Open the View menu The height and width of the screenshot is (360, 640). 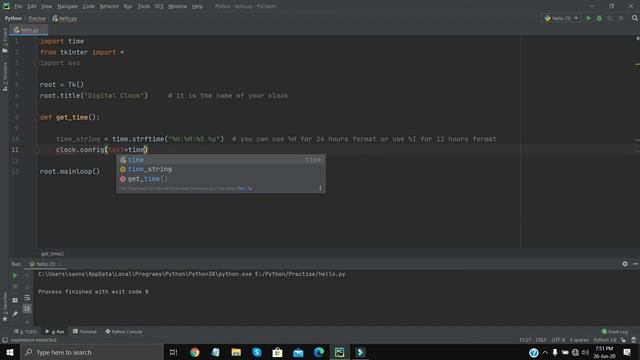(47, 7)
